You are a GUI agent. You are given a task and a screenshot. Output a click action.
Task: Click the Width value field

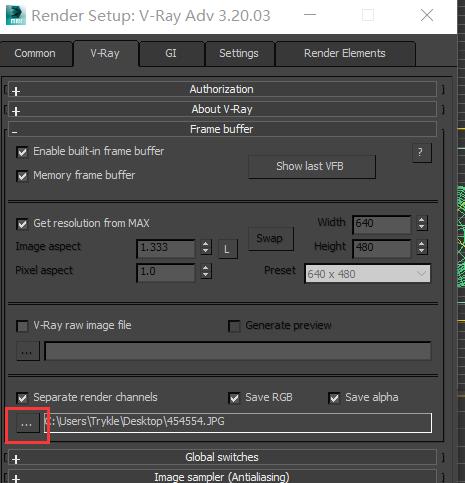382,224
